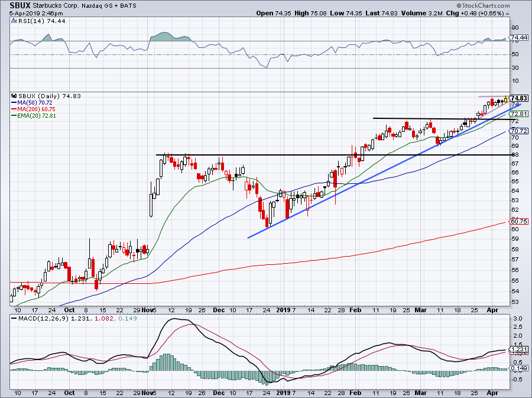
Task: Click the Volume 3.2M value
Action: (x=421, y=13)
